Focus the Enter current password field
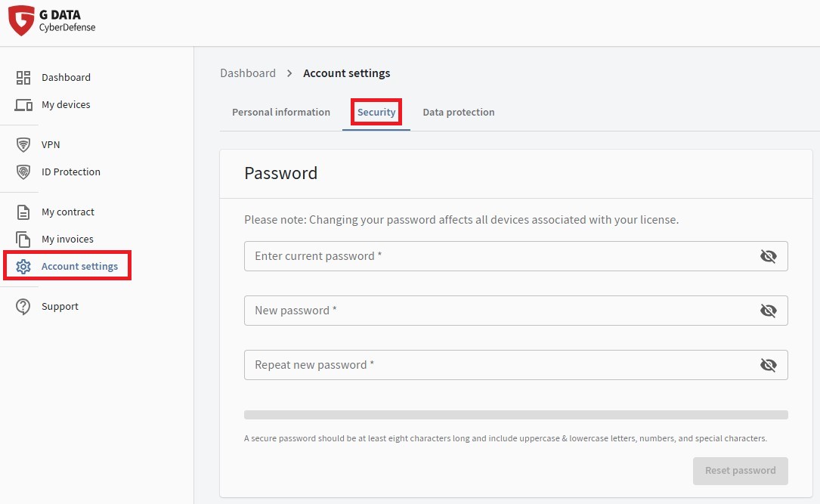This screenshot has height=504, width=820. click(499, 256)
